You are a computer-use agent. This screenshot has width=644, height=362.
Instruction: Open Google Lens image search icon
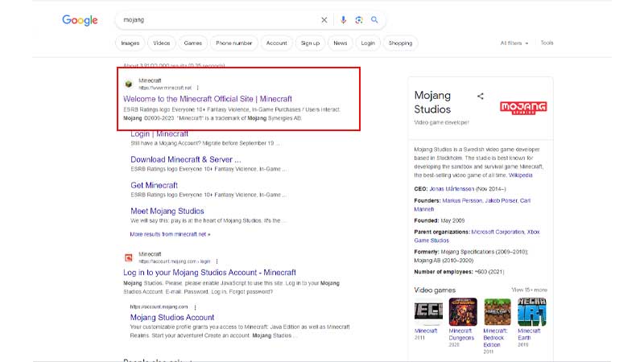[358, 19]
